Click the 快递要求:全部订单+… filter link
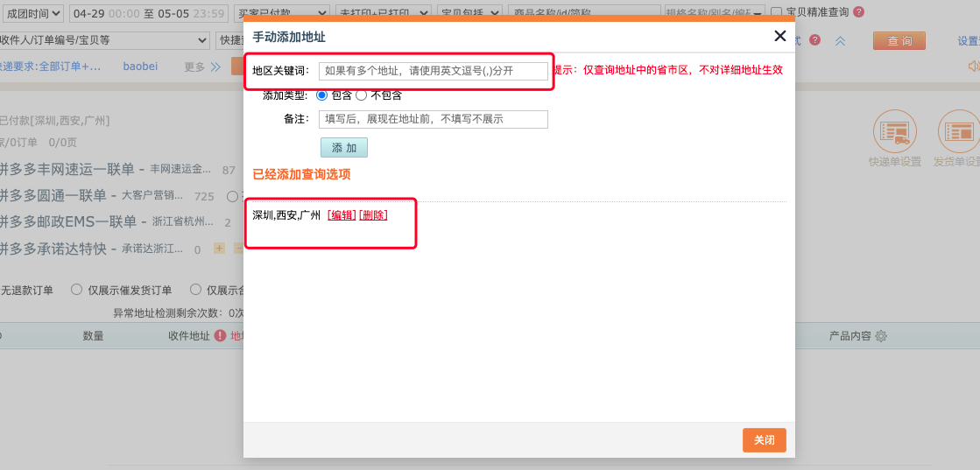The width and height of the screenshot is (980, 470). [x=50, y=67]
